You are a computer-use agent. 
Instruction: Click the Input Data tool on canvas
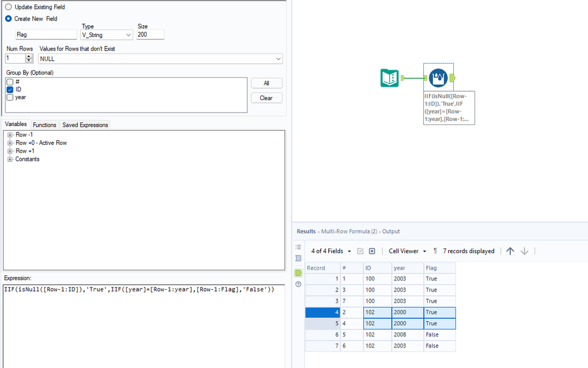tap(390, 78)
